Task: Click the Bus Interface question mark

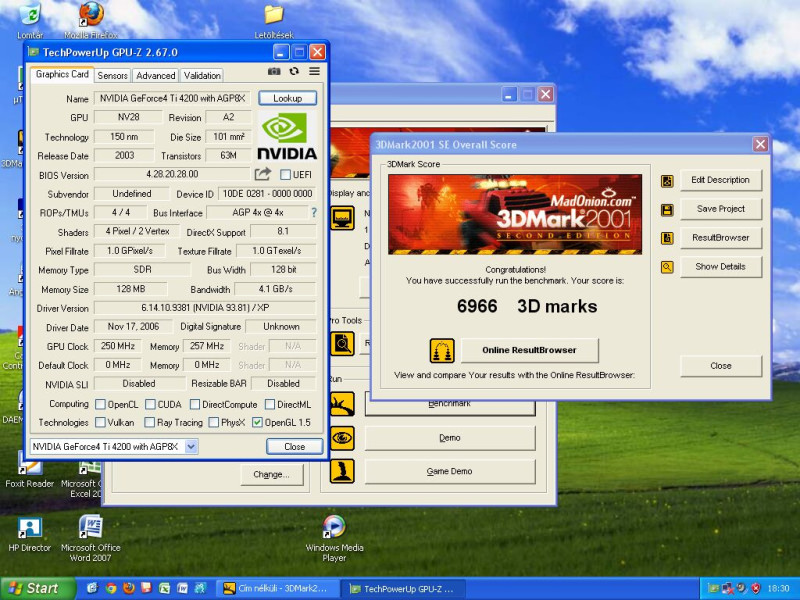Action: (314, 212)
